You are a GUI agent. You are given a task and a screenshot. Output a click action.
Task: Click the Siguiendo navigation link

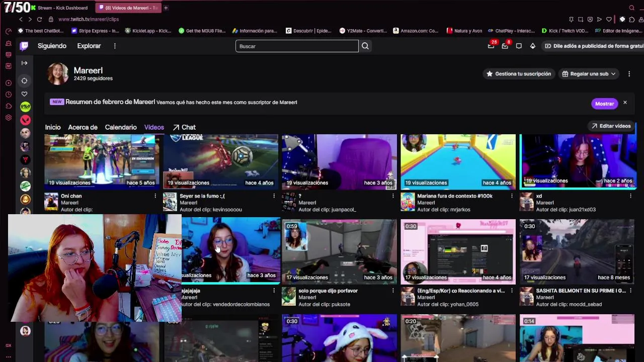point(52,46)
